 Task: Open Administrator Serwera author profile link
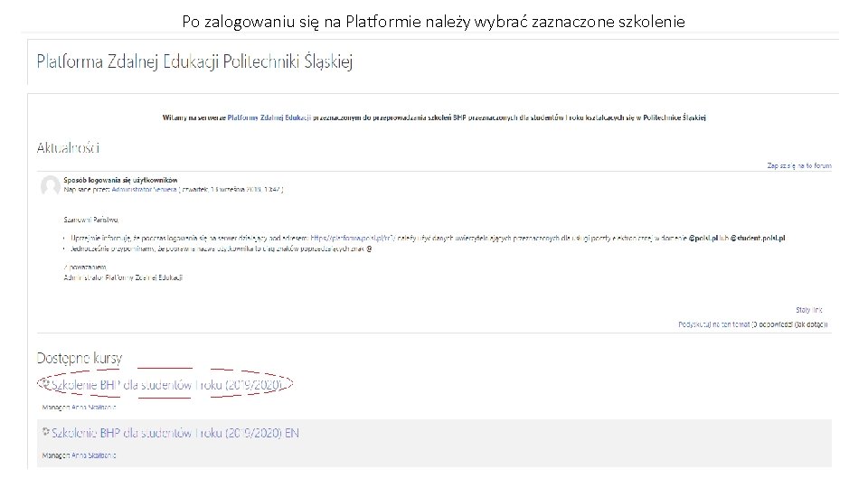(x=144, y=189)
